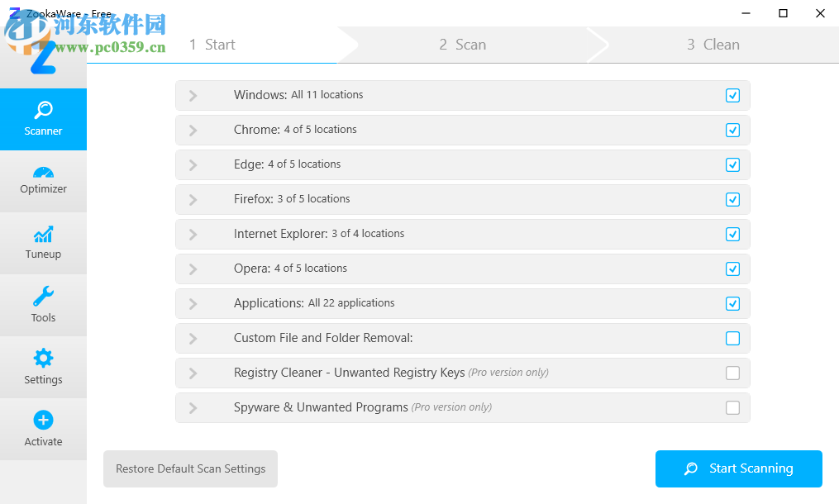The height and width of the screenshot is (504, 839).
Task: Expand the Chrome locations row
Action: click(x=193, y=131)
